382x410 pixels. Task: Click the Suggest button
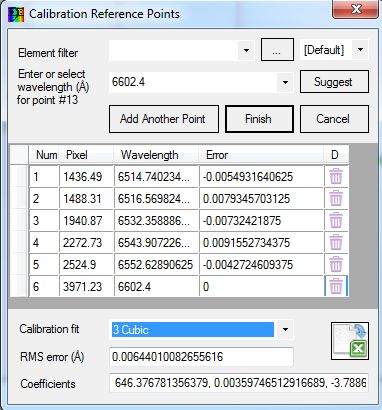[x=334, y=82]
